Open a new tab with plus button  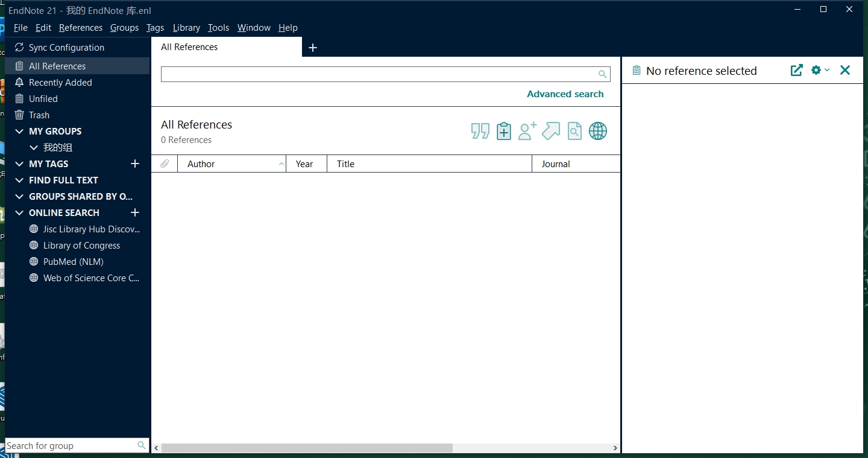coord(313,48)
